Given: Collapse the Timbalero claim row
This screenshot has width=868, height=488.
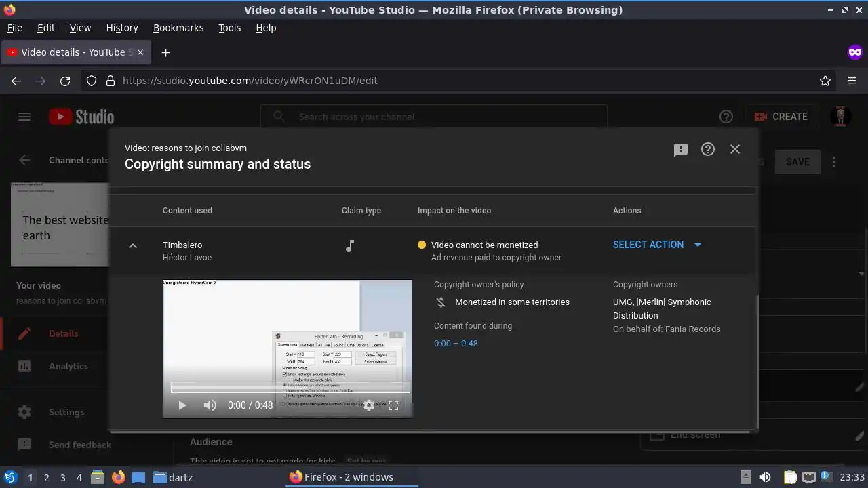Looking at the screenshot, I should 133,245.
